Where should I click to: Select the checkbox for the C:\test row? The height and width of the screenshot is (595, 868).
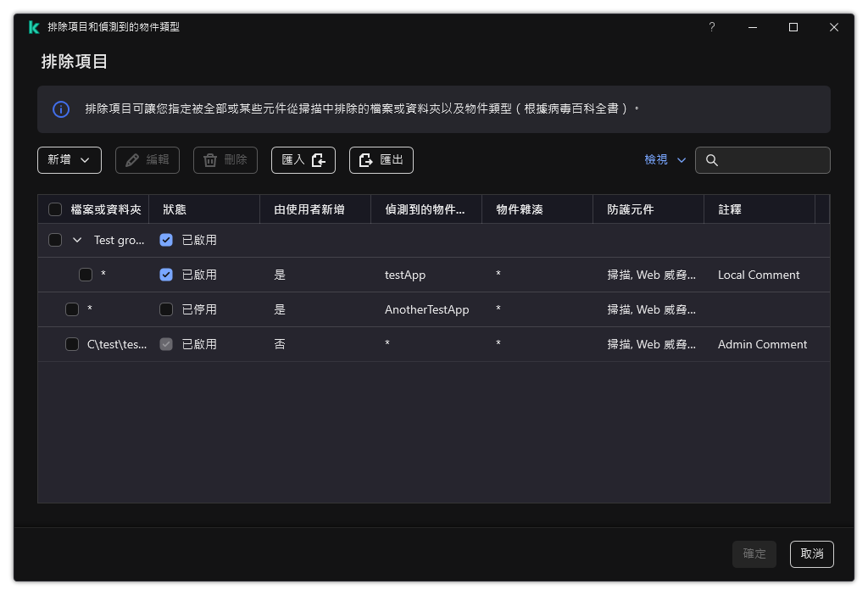pos(72,344)
